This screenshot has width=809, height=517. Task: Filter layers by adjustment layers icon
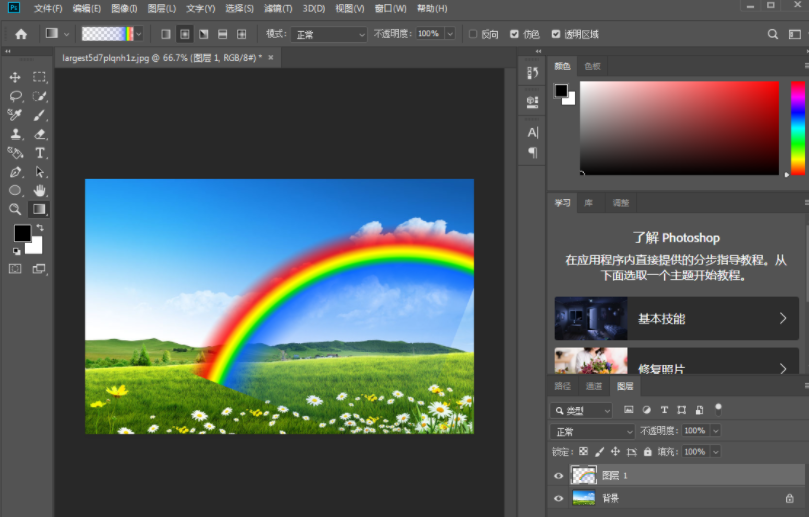click(x=646, y=410)
